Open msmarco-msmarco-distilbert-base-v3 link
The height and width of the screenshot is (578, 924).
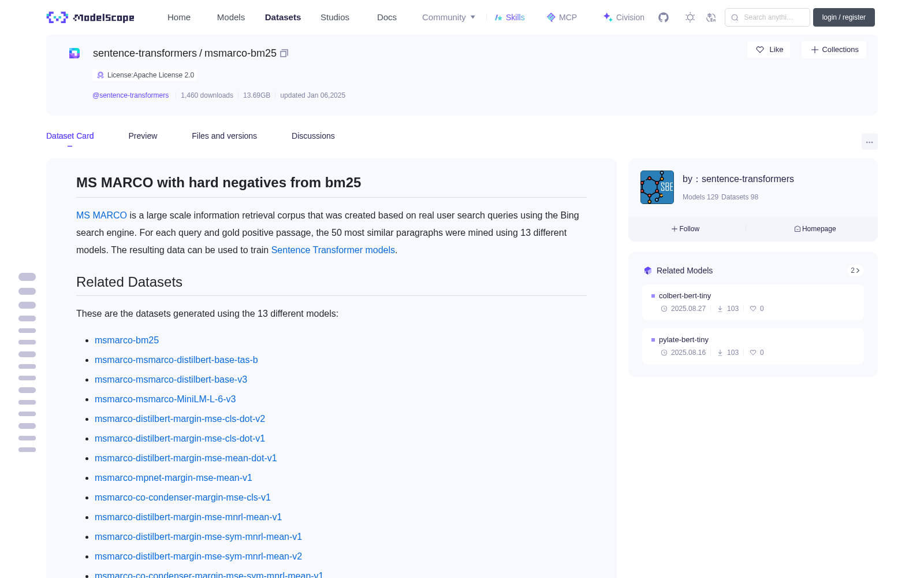coord(171,380)
